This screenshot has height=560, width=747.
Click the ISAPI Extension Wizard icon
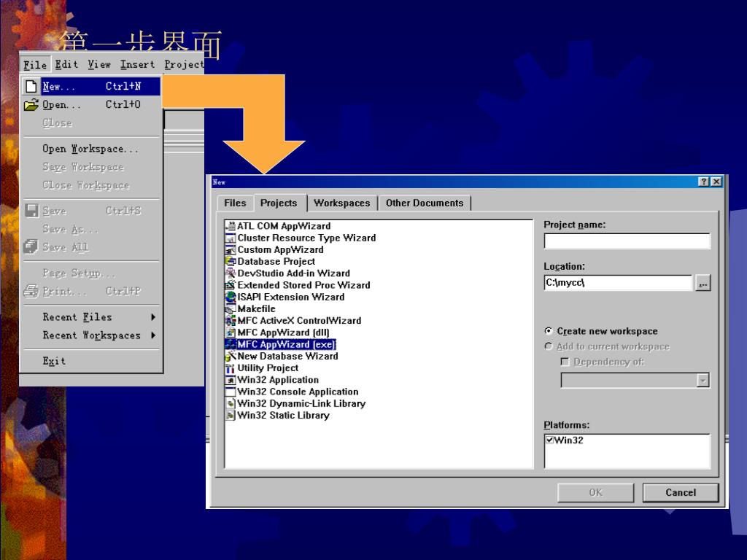pyautogui.click(x=231, y=297)
